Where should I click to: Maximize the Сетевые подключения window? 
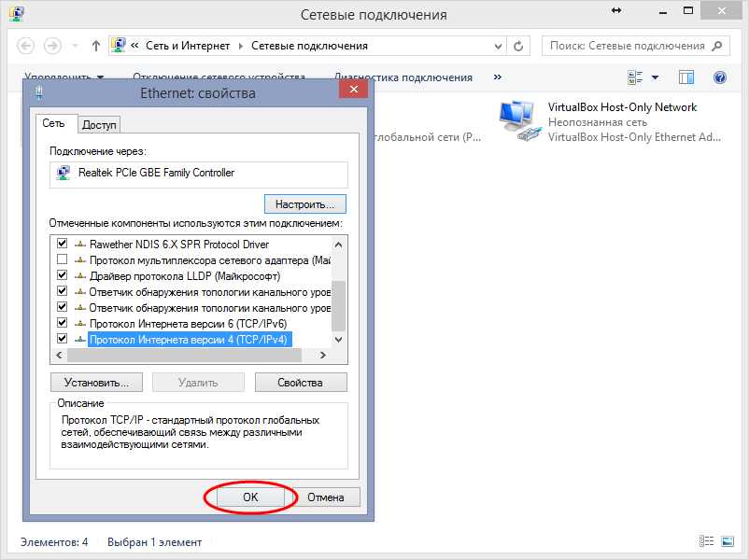pos(688,11)
